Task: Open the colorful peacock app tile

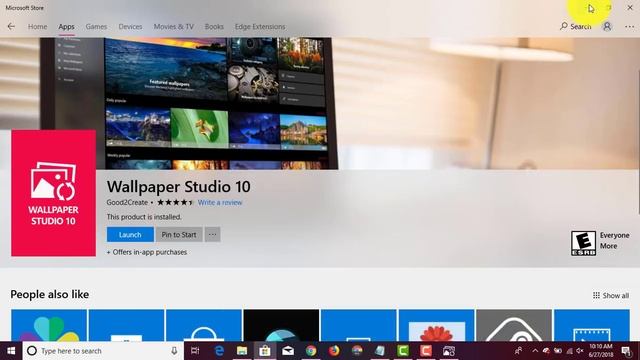Action: pyautogui.click(x=49, y=325)
